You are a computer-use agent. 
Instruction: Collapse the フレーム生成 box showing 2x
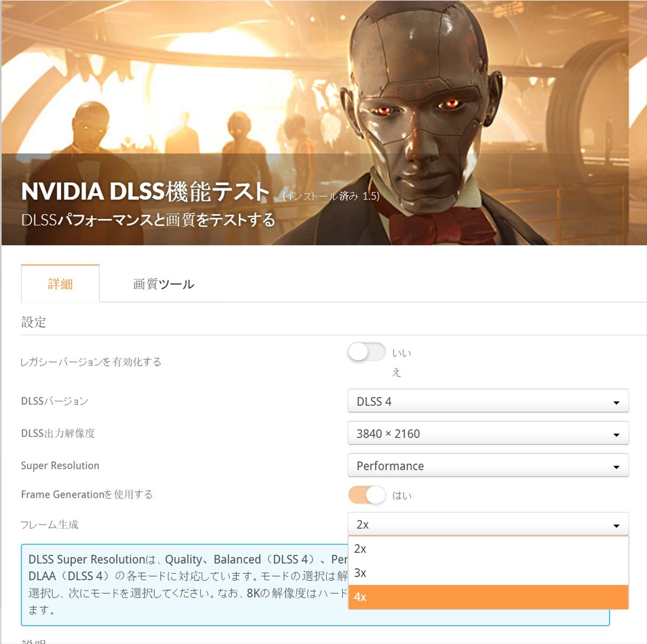(488, 524)
